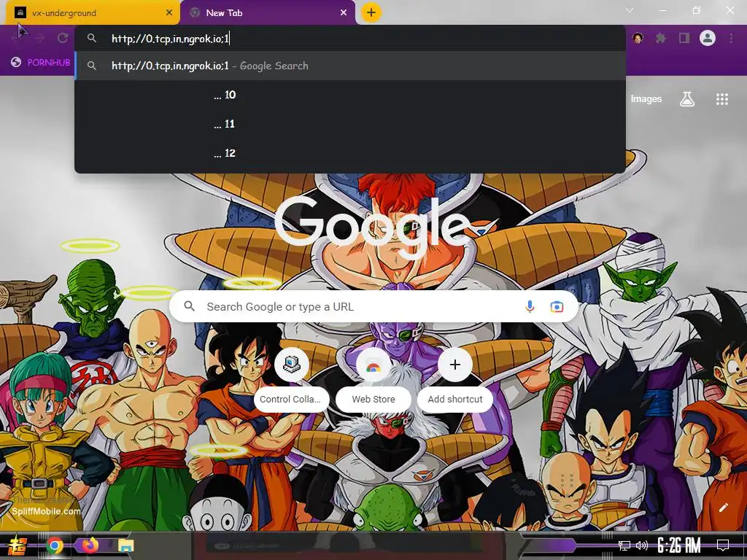The image size is (747, 560).
Task: Open the Start menu icon in the taskbar
Action: [18, 545]
